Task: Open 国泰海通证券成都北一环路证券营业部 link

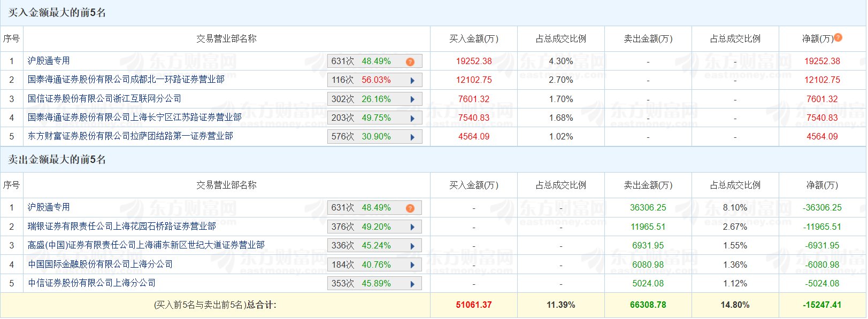Action: 126,80
